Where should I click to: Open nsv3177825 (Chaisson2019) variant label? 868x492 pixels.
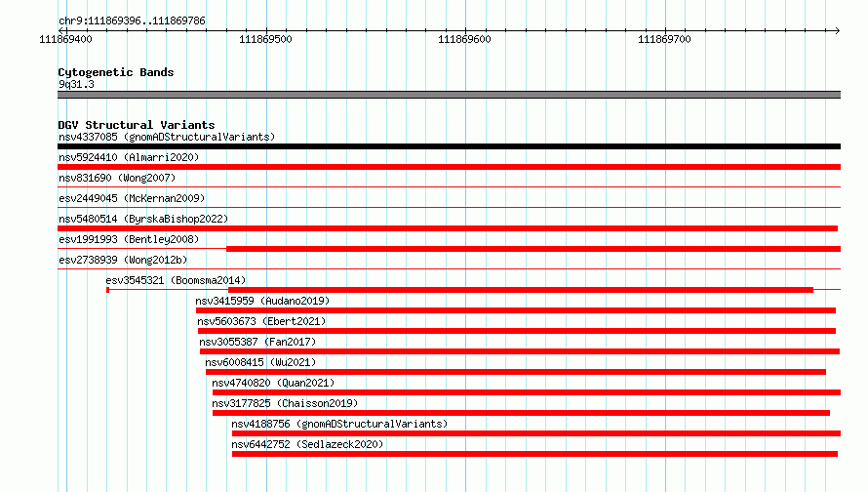coord(285,403)
